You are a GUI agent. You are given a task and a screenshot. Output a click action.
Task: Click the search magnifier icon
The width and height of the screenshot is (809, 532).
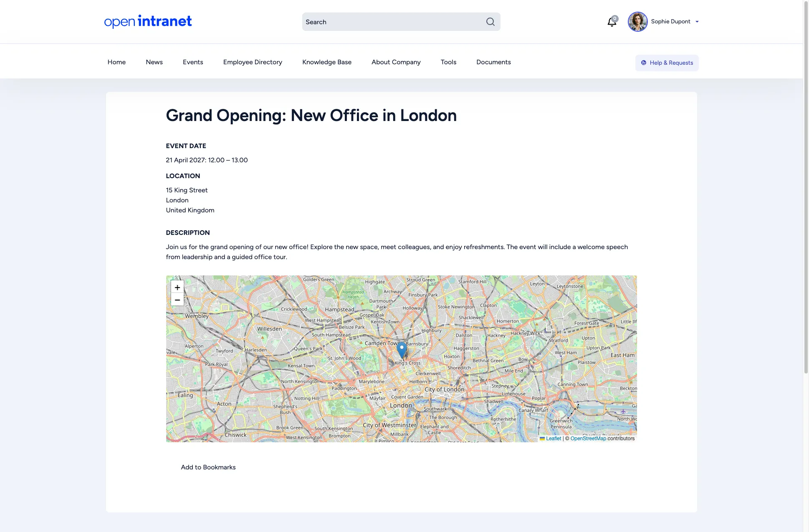pos(490,22)
